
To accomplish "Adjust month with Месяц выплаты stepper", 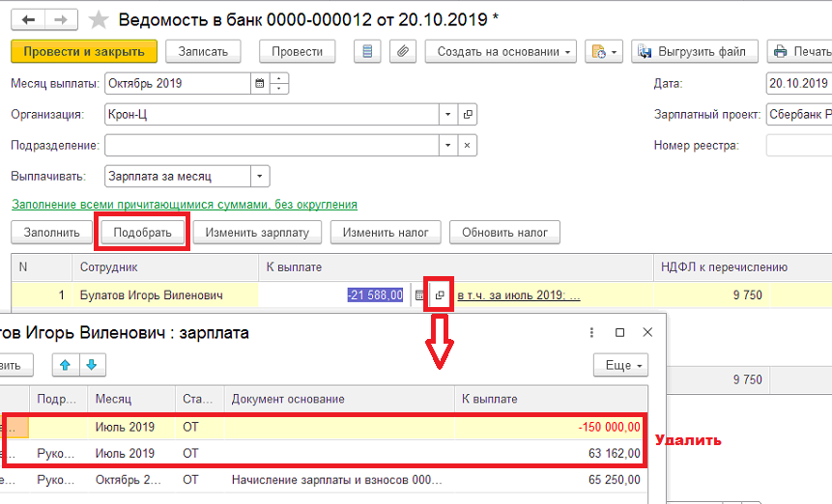I will click(x=279, y=83).
